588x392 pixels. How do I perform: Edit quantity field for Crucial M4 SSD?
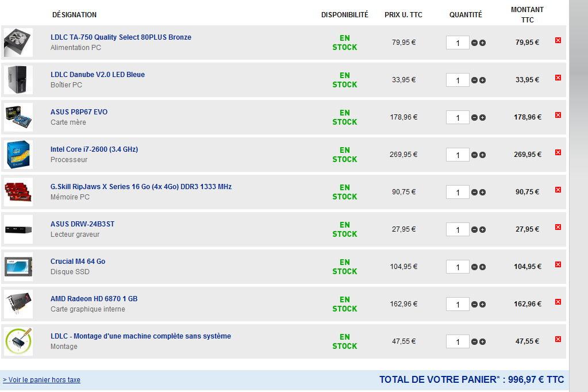(x=458, y=267)
